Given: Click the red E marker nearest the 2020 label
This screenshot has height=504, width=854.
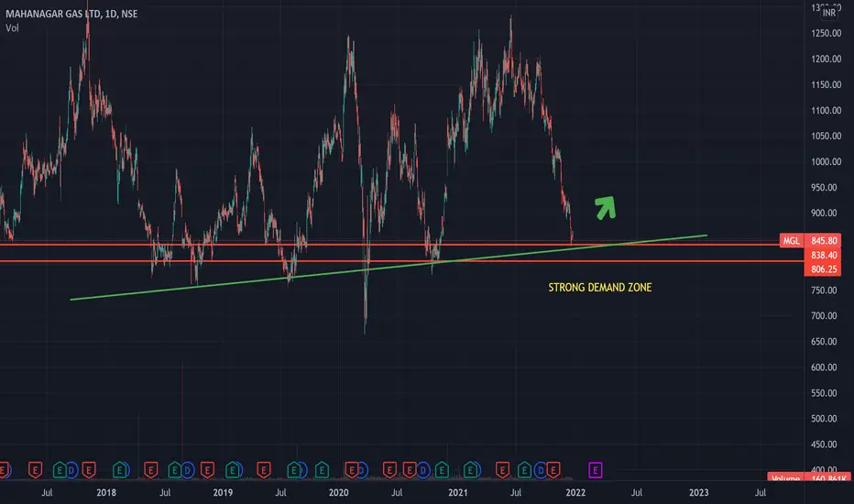Looking at the screenshot, I should 352,470.
